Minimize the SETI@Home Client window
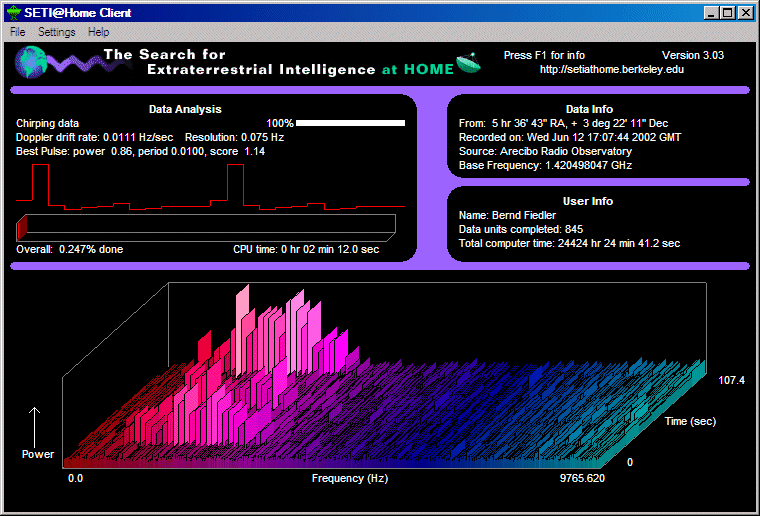Image resolution: width=760 pixels, height=516 pixels. point(711,13)
